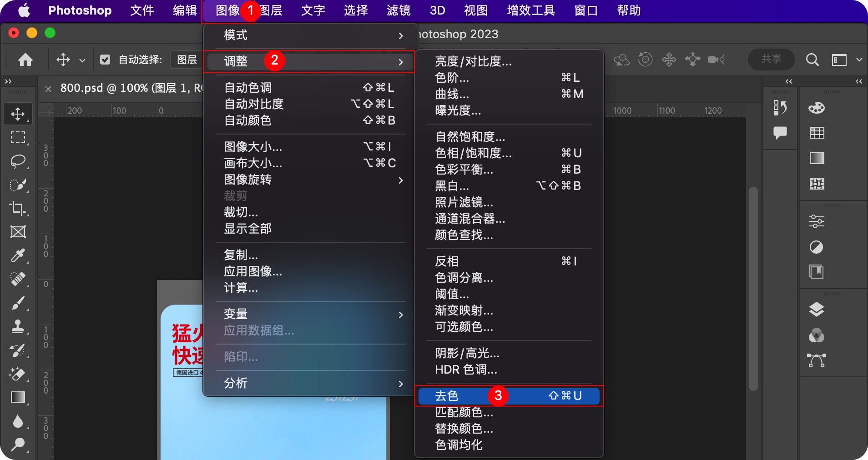Click the 共享 button
The width and height of the screenshot is (868, 460).
pyautogui.click(x=771, y=60)
